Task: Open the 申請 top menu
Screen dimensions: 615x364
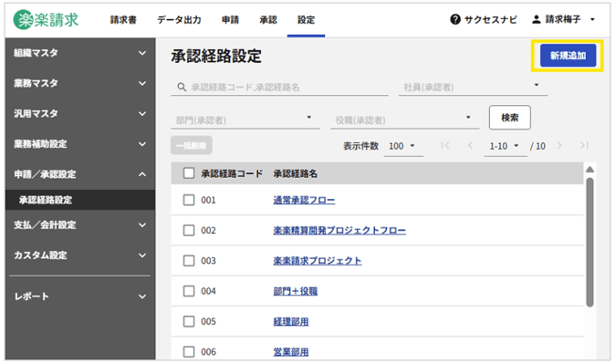Action: [x=230, y=19]
